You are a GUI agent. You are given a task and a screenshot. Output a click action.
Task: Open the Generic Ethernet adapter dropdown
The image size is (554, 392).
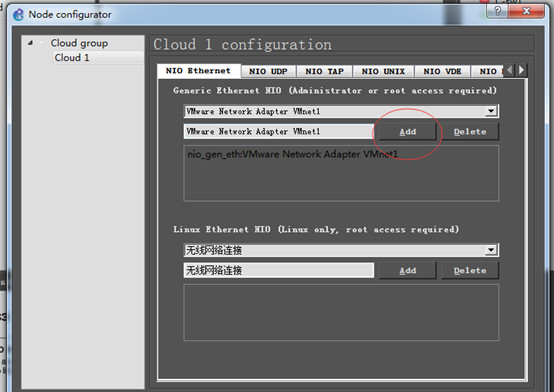point(491,111)
